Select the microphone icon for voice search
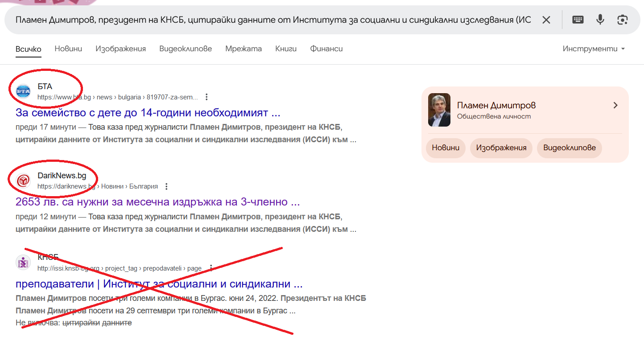 [600, 19]
